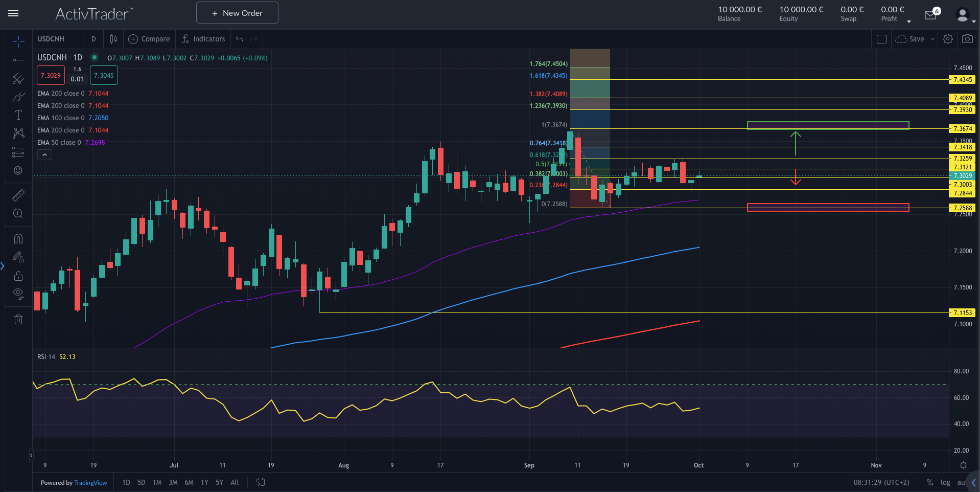Toggle log scale in the bottom bar
The width and height of the screenshot is (980, 492).
coord(946,482)
